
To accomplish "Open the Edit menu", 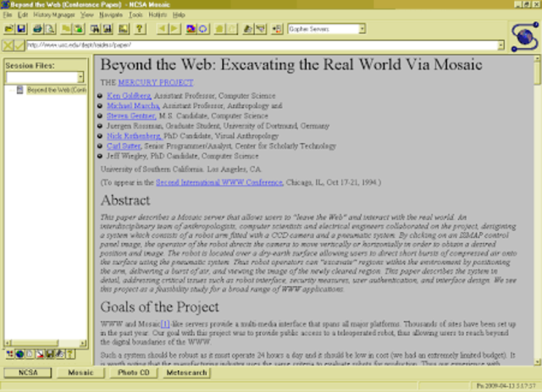I will (x=23, y=15).
